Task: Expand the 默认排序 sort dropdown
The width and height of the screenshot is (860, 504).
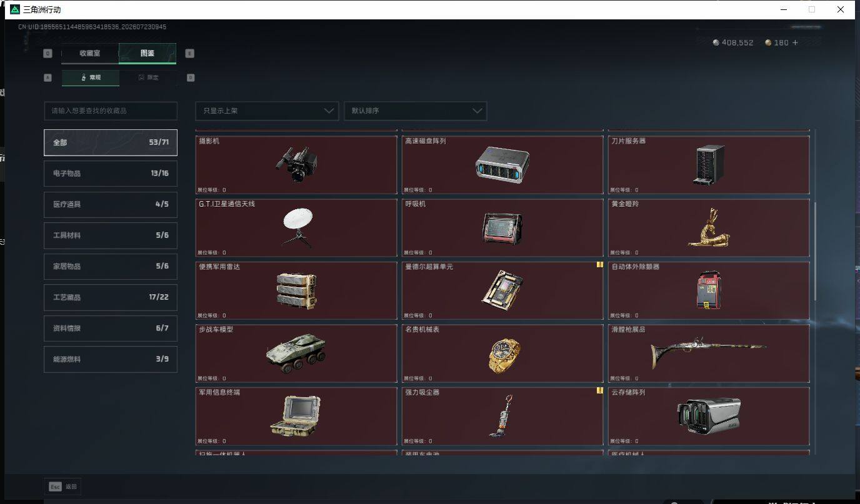Action: coord(415,111)
